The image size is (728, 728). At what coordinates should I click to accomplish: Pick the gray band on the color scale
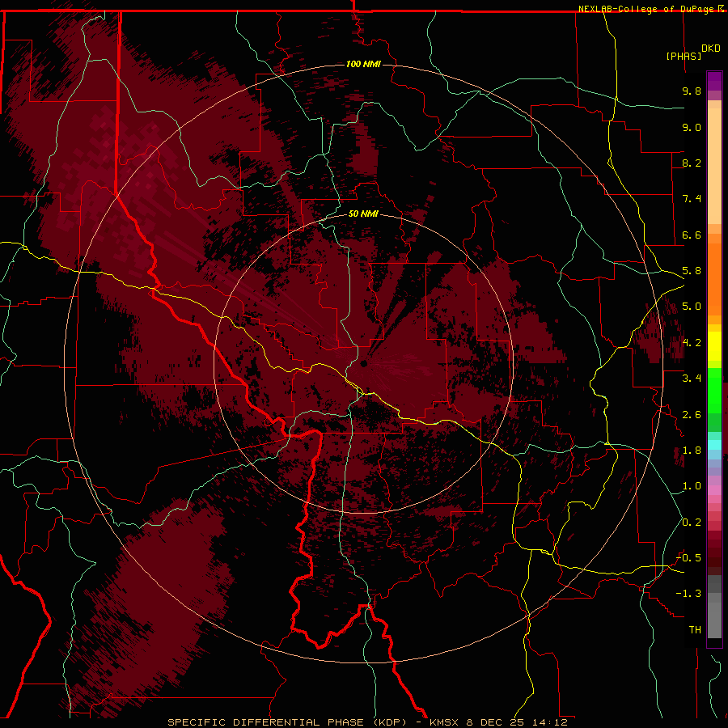click(x=714, y=607)
